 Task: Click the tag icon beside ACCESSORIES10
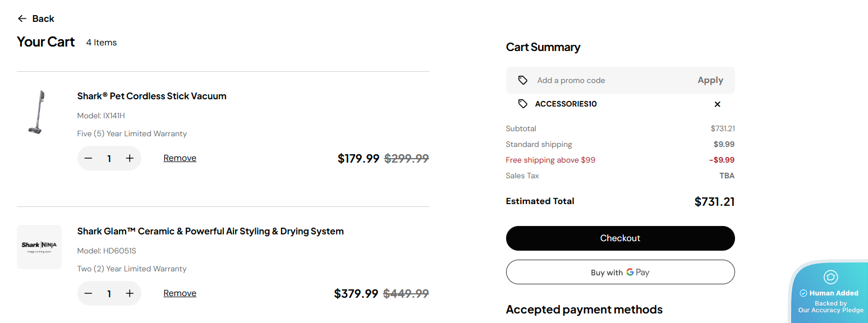523,104
